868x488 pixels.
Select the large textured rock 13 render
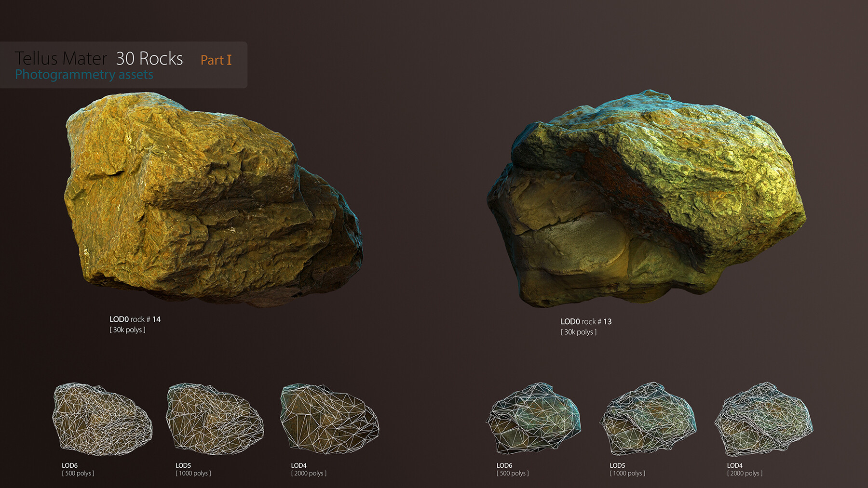646,198
